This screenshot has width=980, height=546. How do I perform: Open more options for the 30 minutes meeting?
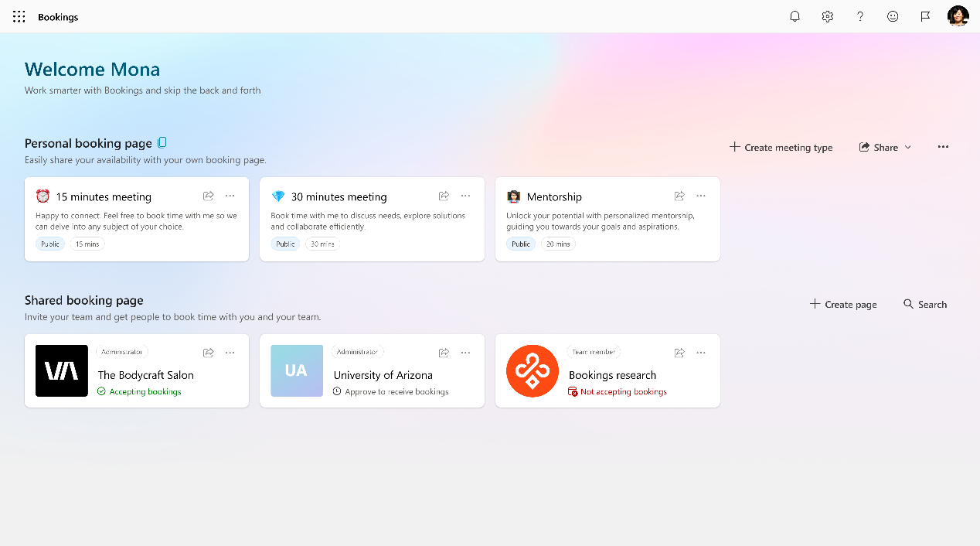465,196
